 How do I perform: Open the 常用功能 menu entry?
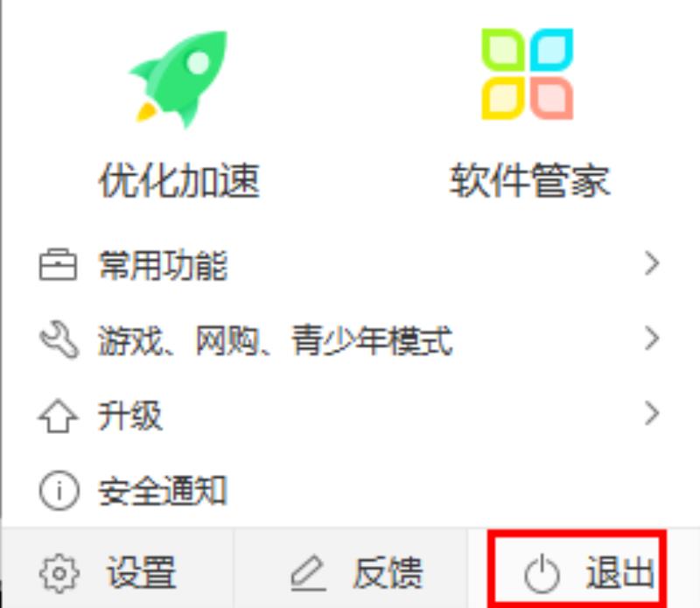(x=350, y=265)
